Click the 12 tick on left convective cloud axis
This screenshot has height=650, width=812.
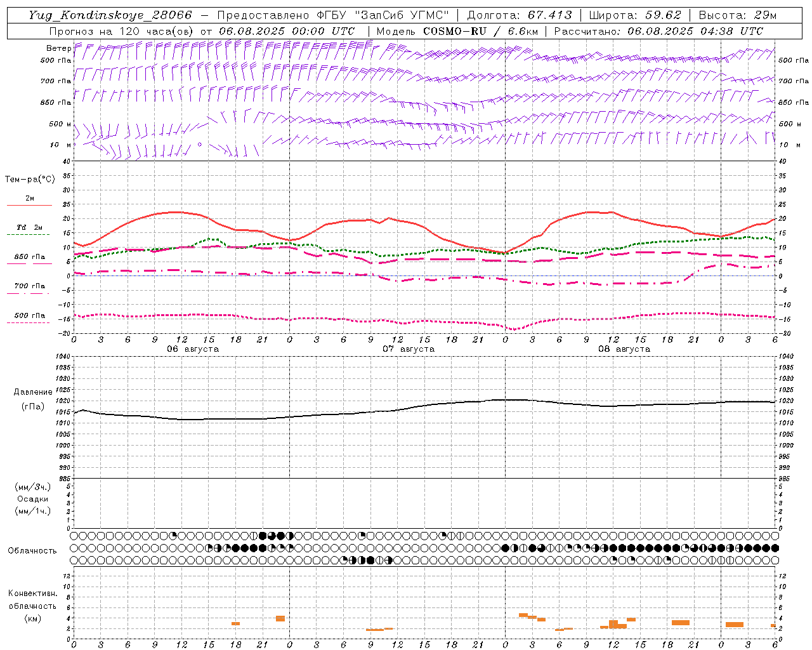[x=67, y=576]
